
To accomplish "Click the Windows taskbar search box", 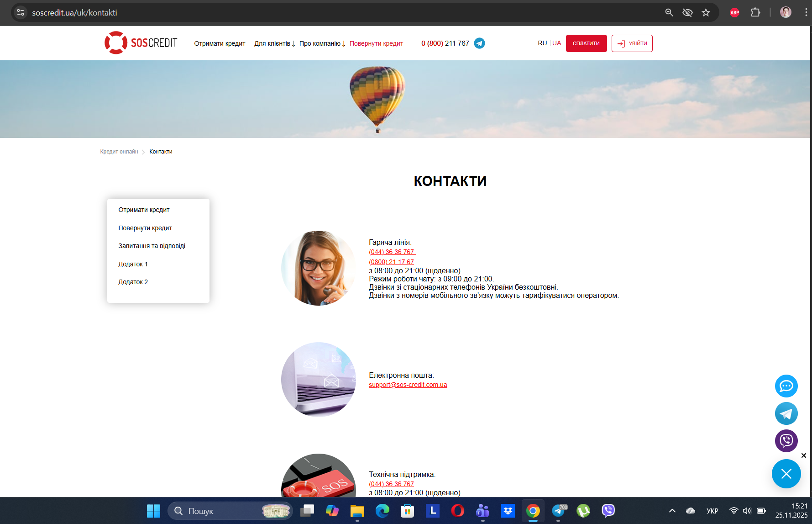I will coord(231,511).
